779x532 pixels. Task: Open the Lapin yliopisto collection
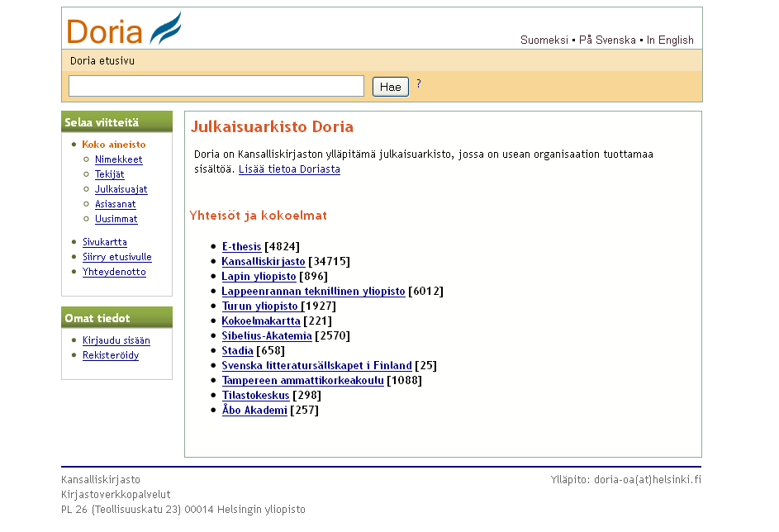point(259,276)
